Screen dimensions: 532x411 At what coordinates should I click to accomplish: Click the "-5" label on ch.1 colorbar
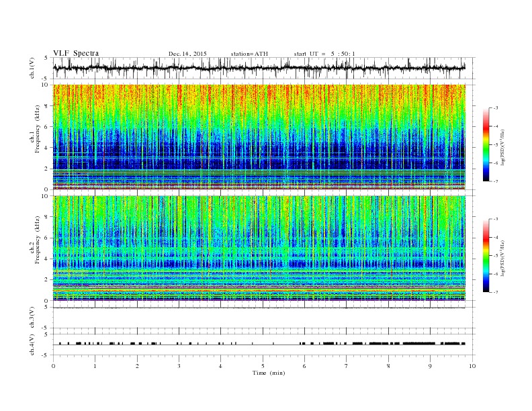(496, 144)
